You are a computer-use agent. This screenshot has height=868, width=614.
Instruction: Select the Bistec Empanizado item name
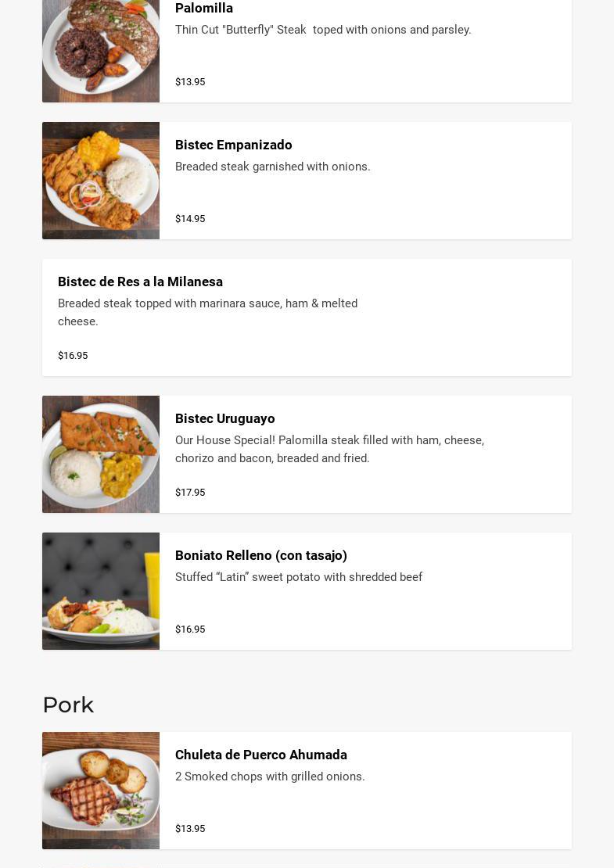[x=234, y=145]
